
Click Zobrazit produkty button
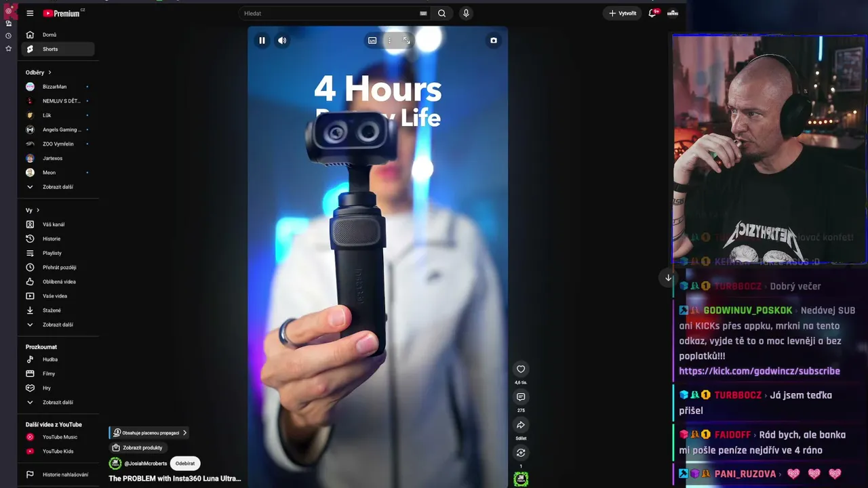point(138,447)
